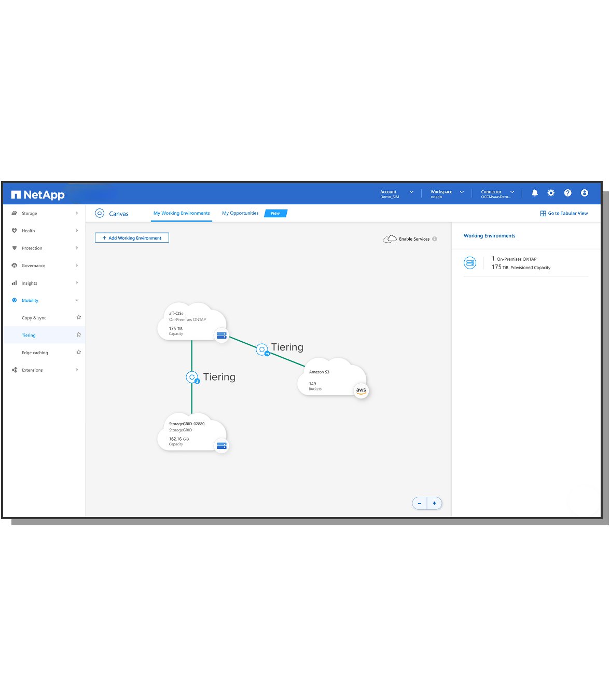Click the Enable Services info icon
Image resolution: width=610 pixels, height=700 pixels.
(435, 239)
